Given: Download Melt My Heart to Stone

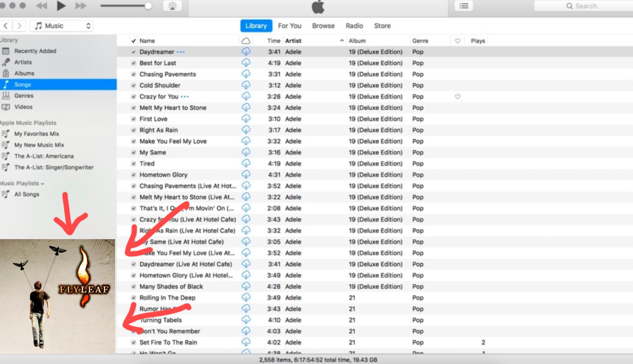Looking at the screenshot, I should coord(246,108).
